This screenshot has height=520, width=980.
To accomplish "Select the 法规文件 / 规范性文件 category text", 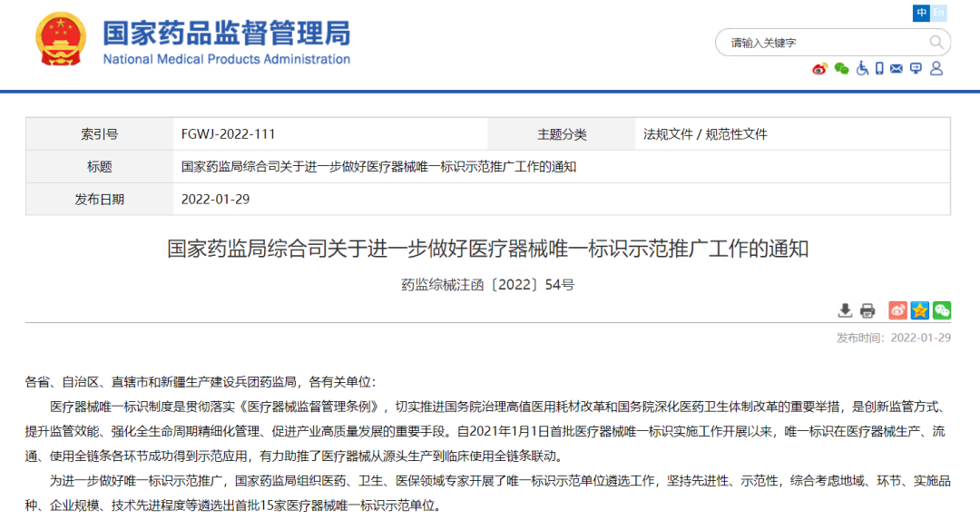I will 705,134.
